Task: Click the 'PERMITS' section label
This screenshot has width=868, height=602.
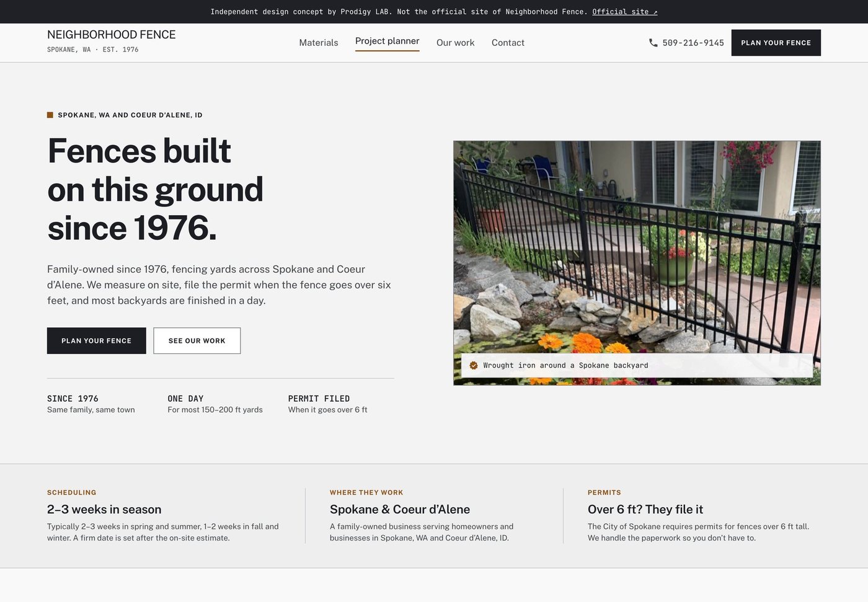Action: (x=604, y=493)
